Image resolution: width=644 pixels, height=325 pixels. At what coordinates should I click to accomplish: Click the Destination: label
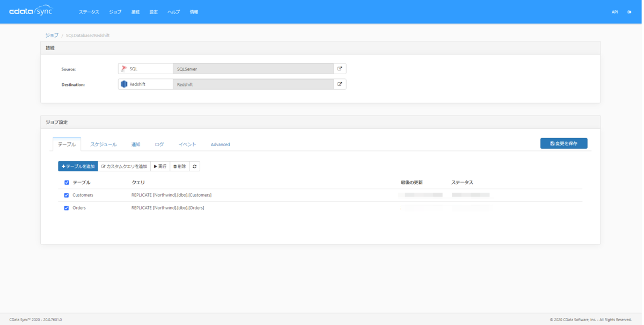click(73, 85)
